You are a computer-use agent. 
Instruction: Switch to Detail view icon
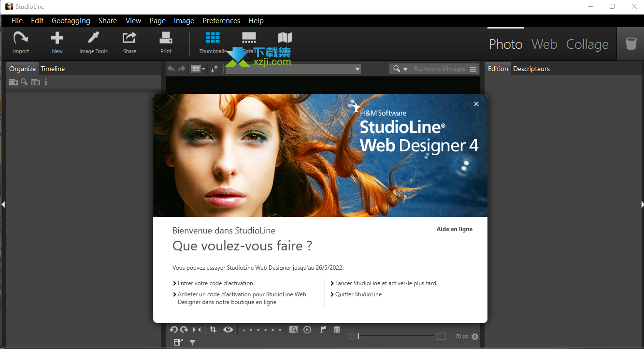[249, 38]
